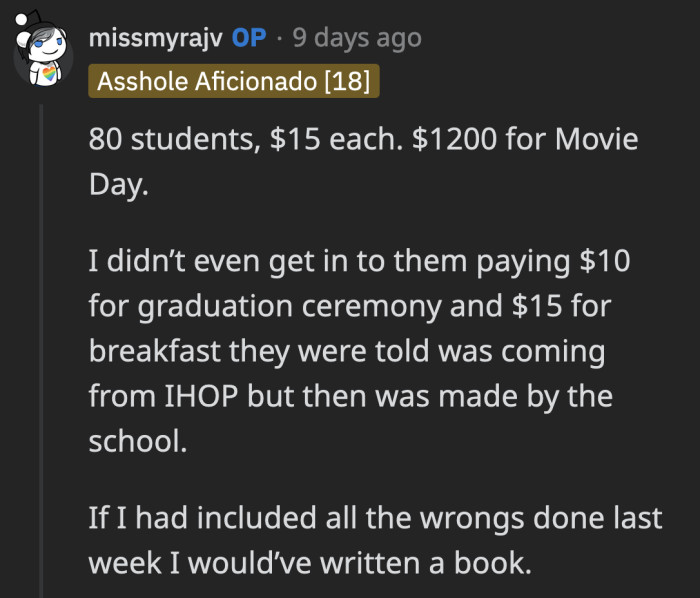Collapse the comment using the thread line
This screenshot has width=700, height=598.
[x=42, y=350]
